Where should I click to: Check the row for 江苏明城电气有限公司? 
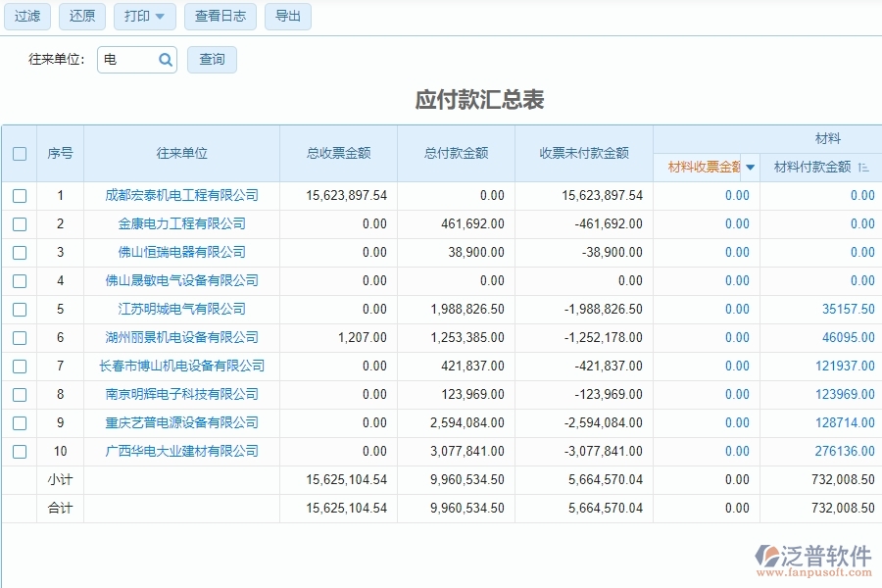pos(20,309)
